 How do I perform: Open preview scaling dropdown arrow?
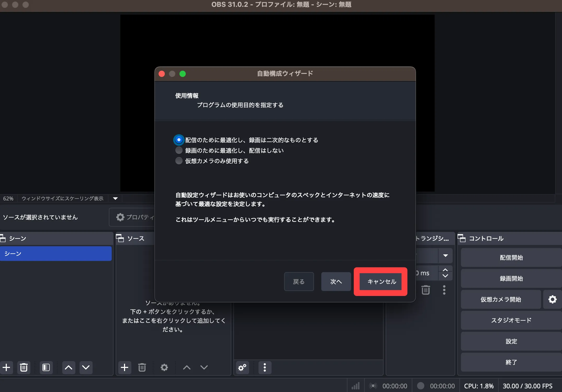(x=115, y=199)
